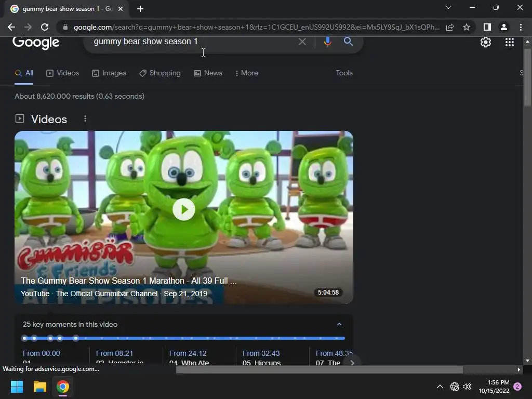
Task: Open the tab search dropdown arrow
Action: coord(448,7)
